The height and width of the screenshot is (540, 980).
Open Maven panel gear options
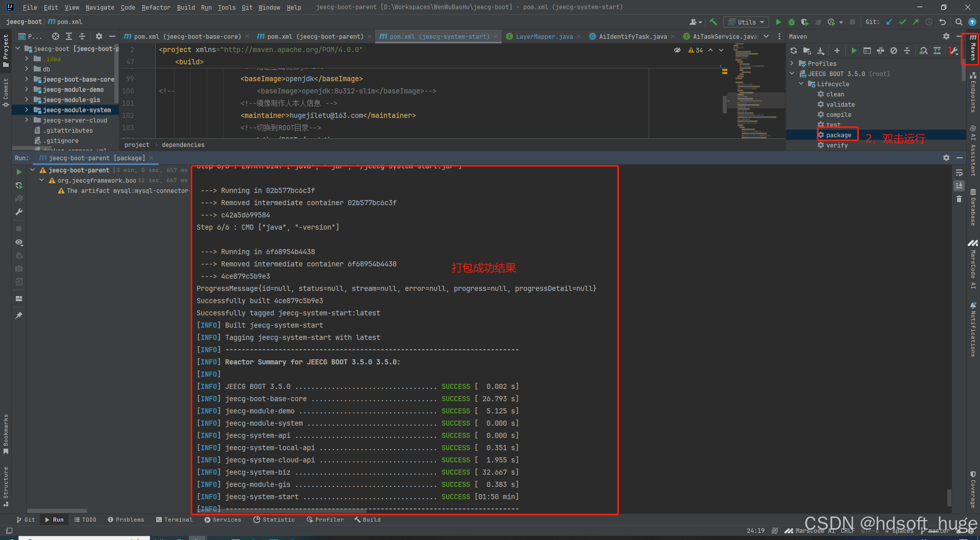pos(946,36)
